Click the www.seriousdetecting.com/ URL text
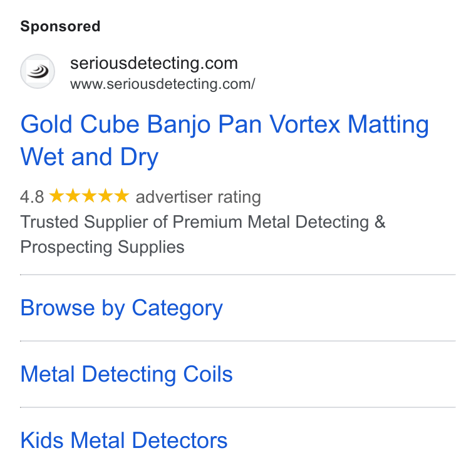476x473 pixels. tap(163, 84)
